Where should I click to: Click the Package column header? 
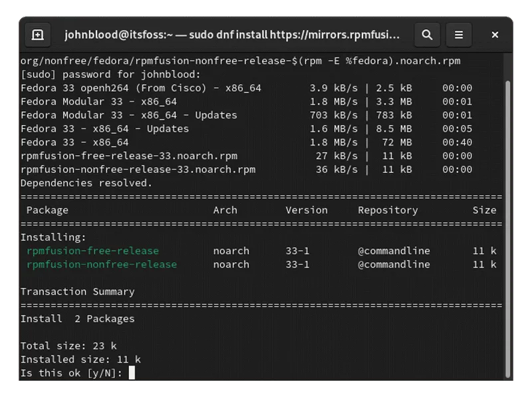click(47, 210)
